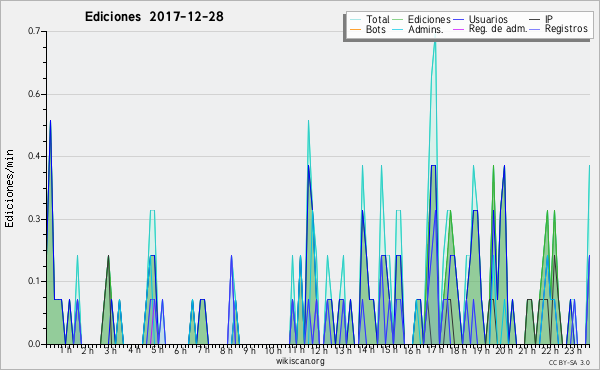Select the Total legend label
The height and width of the screenshot is (370, 600).
click(377, 19)
